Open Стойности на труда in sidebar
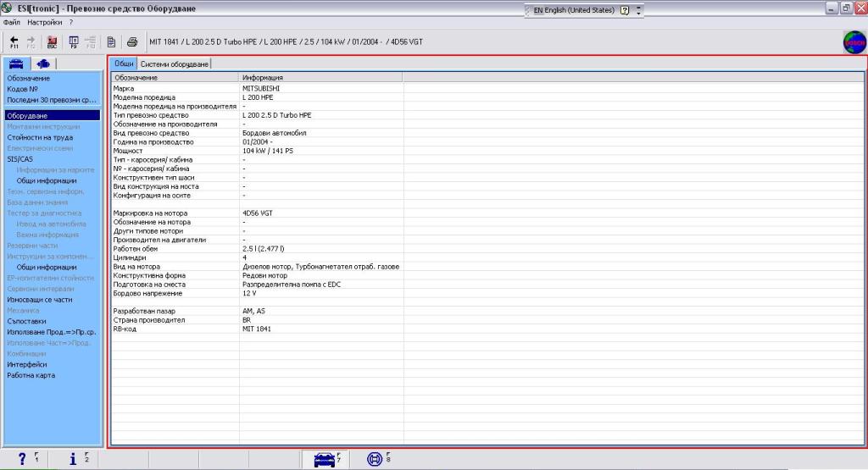Image resolution: width=868 pixels, height=470 pixels. tap(40, 137)
